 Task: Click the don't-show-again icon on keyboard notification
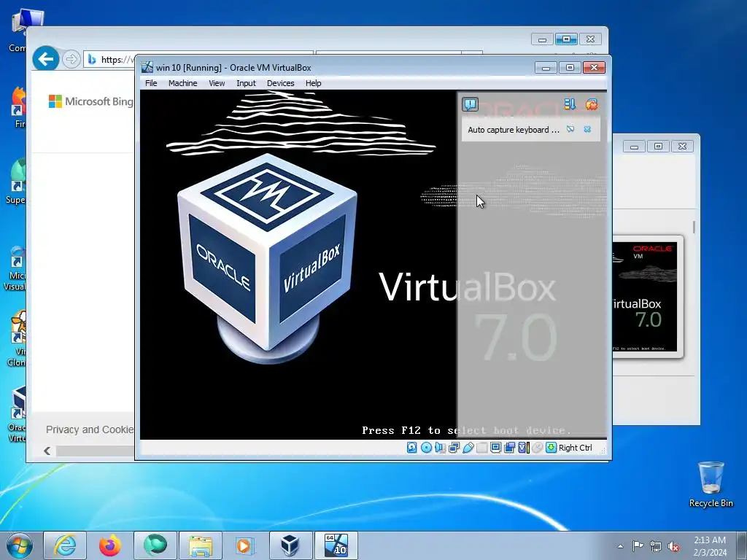[570, 129]
